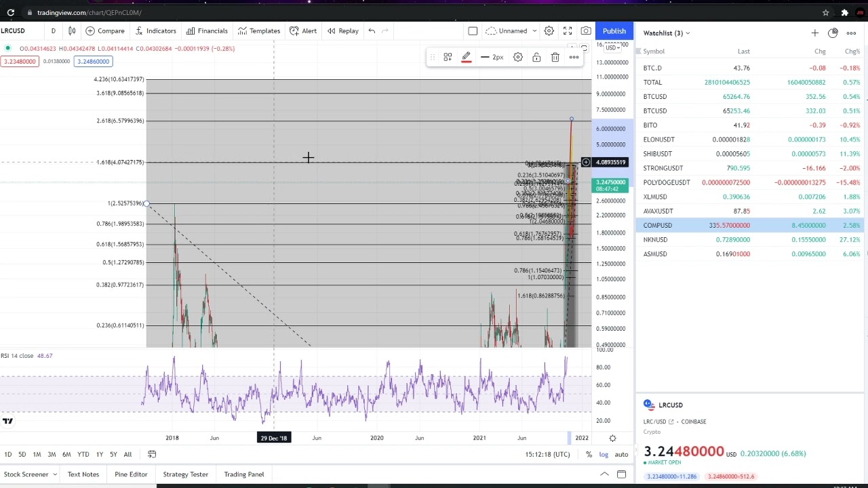Viewport: 868px width, 488px height.
Task: Select the 1Y date range
Action: point(99,455)
